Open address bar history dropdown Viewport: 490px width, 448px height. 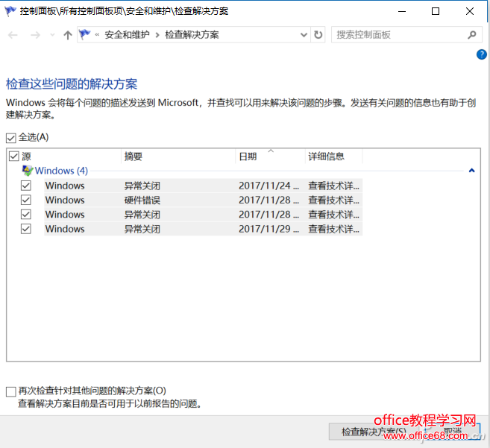(x=304, y=35)
